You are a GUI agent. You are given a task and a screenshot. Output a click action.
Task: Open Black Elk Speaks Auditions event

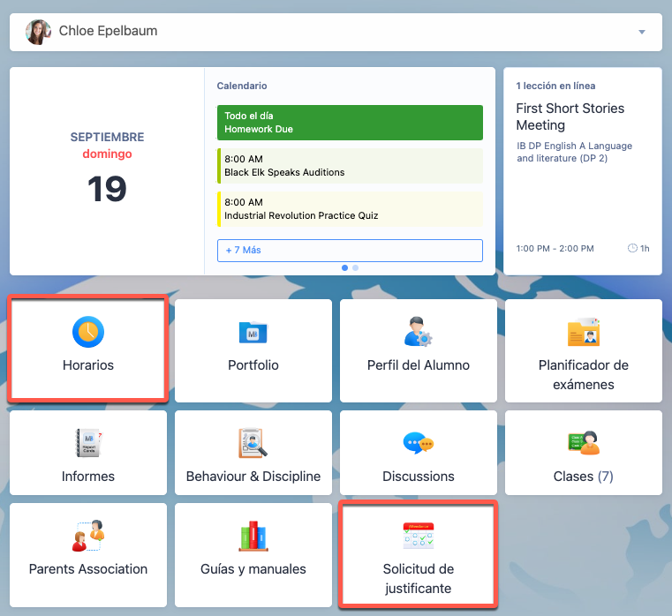tap(350, 166)
